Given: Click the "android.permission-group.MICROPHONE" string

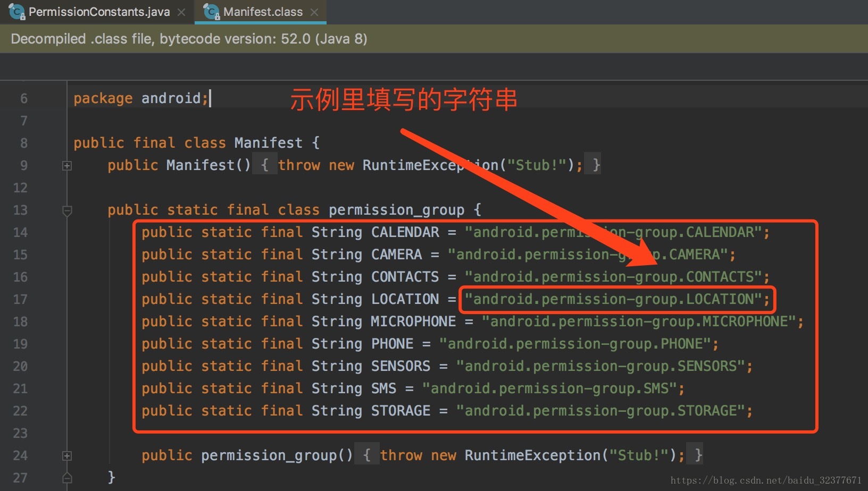Looking at the screenshot, I should 639,321.
